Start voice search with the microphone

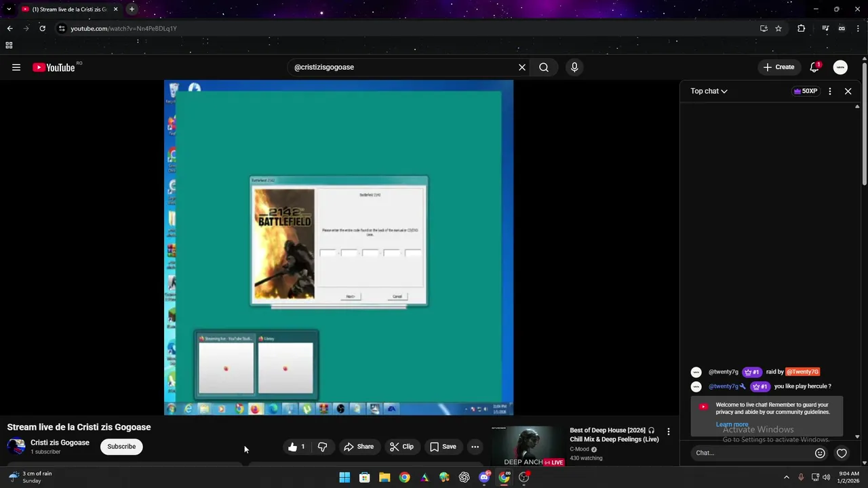574,67
